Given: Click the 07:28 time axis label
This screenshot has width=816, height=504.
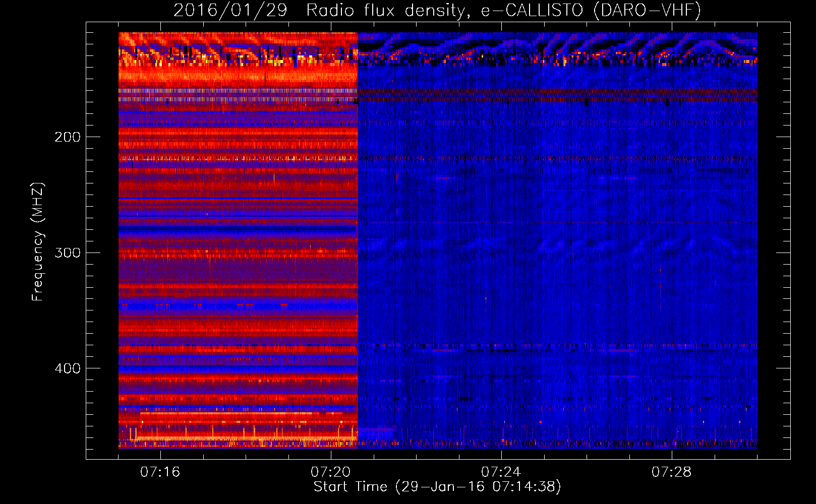Looking at the screenshot, I should pos(671,472).
